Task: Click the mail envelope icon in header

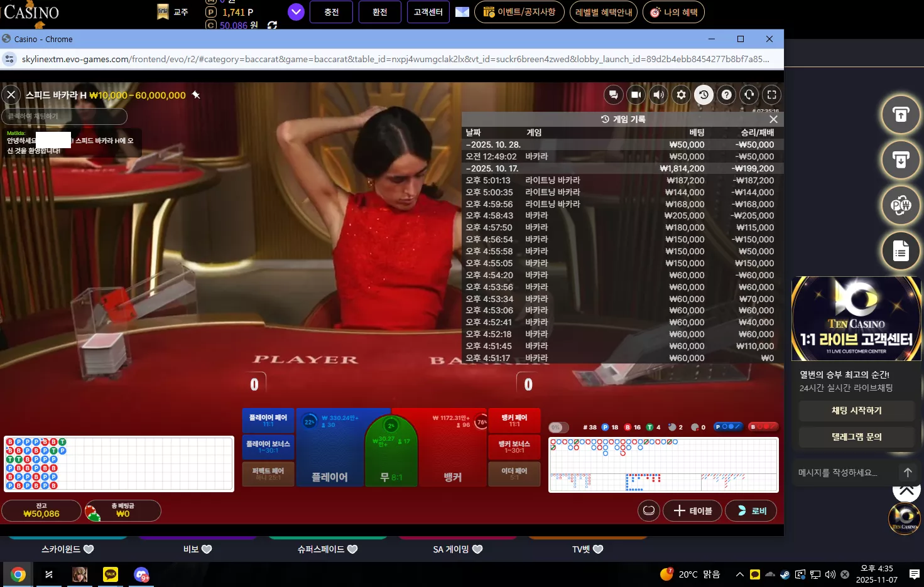Action: coord(462,12)
